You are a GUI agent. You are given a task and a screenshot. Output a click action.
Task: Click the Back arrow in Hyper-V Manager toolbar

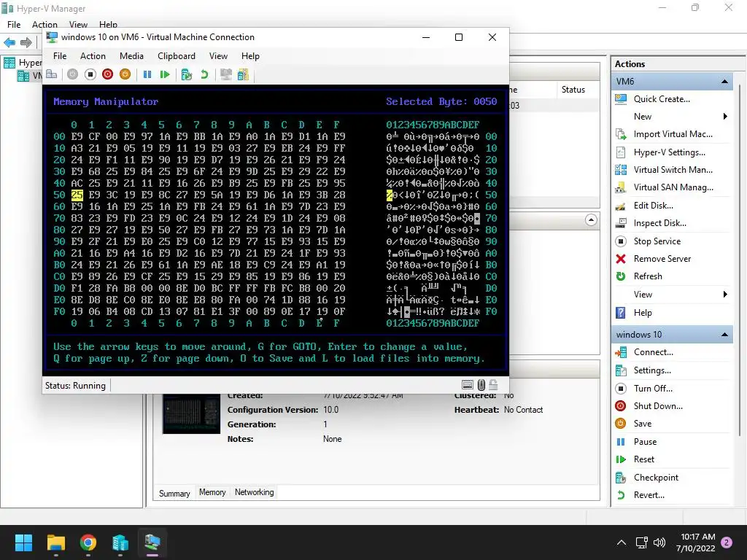coord(9,42)
